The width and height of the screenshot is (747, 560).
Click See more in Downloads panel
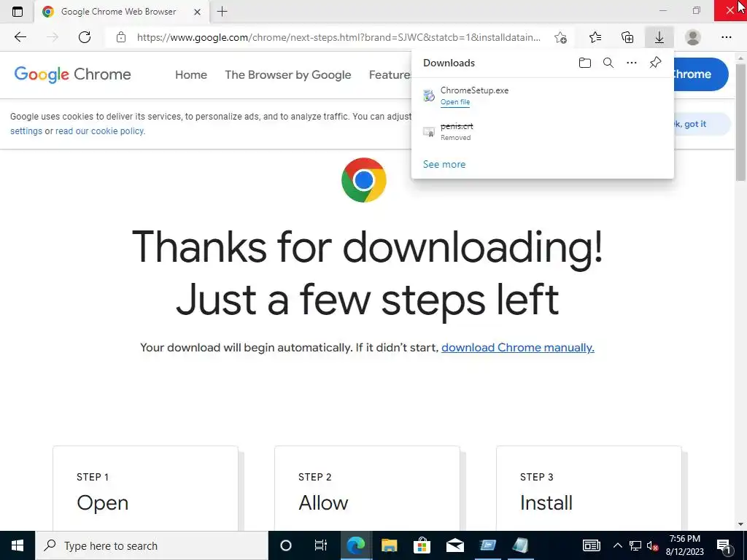click(x=444, y=164)
